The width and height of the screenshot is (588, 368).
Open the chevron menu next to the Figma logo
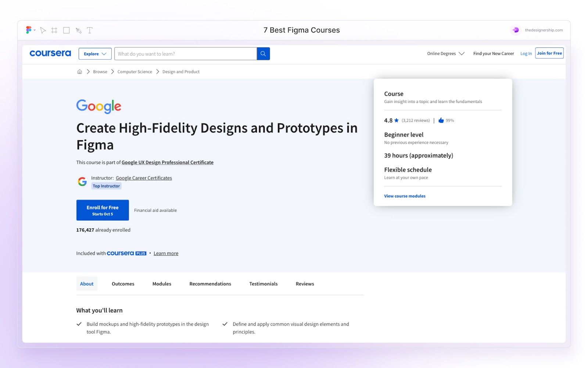click(34, 30)
